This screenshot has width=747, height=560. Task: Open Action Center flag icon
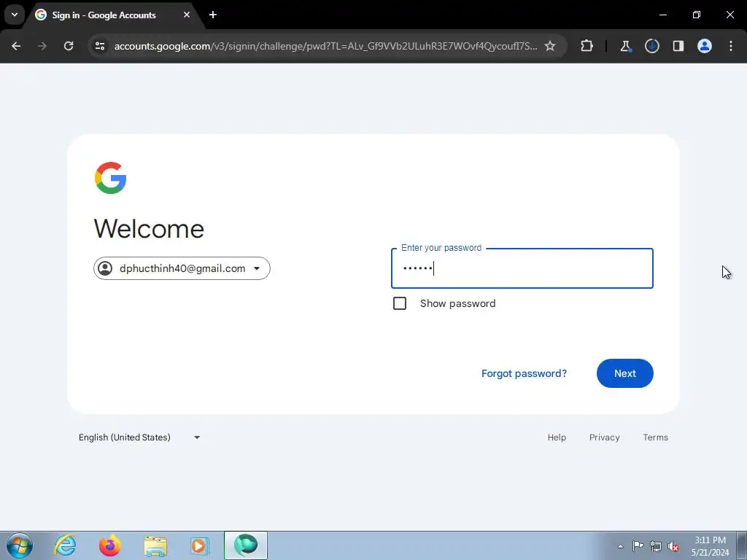638,546
